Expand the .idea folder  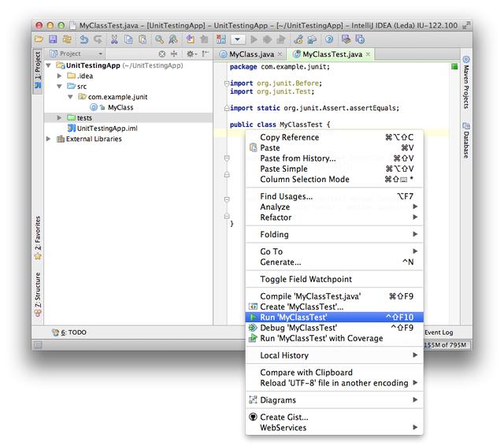tap(59, 76)
